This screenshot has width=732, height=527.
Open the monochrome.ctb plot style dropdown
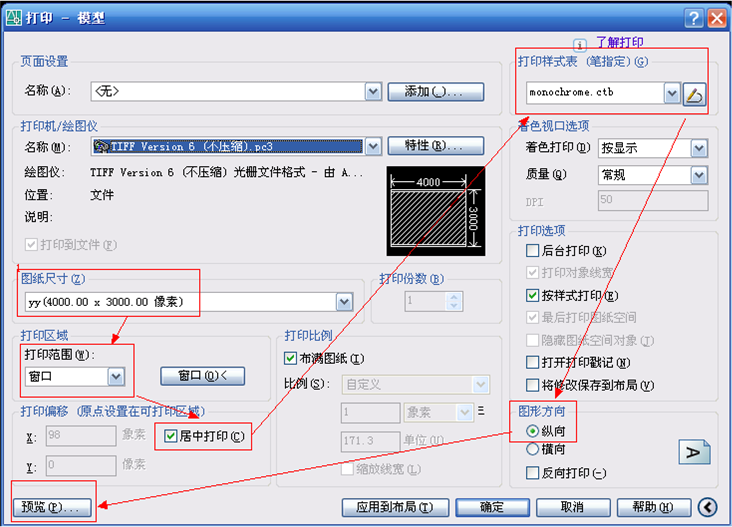click(x=672, y=93)
